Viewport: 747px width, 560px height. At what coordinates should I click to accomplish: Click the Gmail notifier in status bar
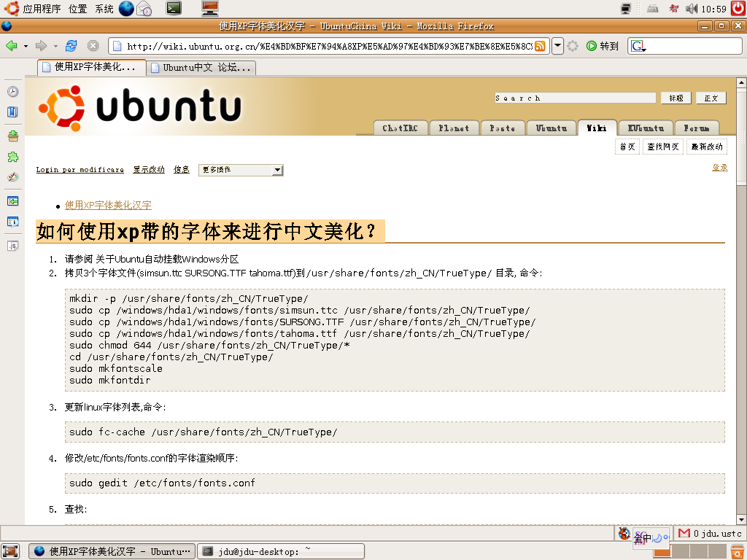coord(709,533)
